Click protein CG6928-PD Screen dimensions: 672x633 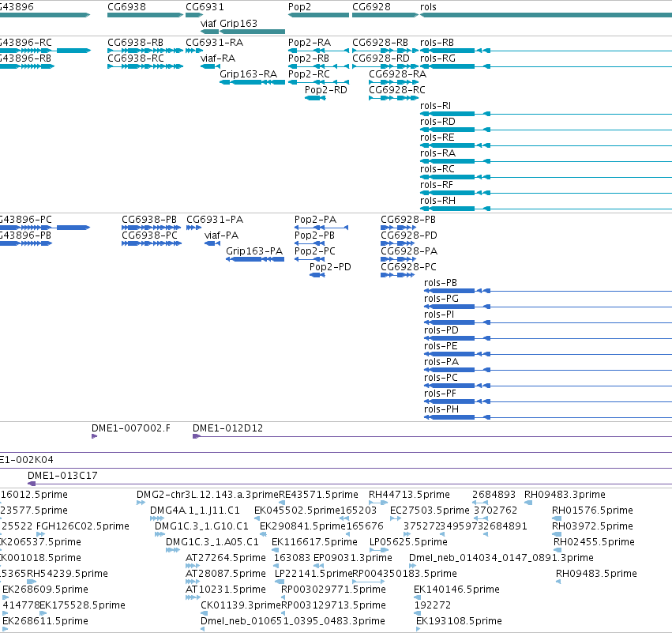(409, 235)
